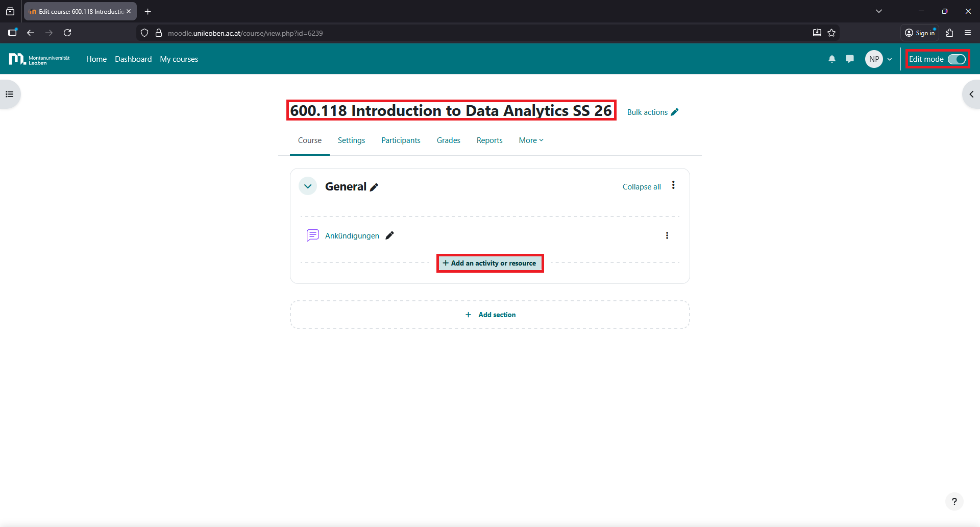The width and height of the screenshot is (980, 527).
Task: Click the Add section button
Action: [x=491, y=315]
